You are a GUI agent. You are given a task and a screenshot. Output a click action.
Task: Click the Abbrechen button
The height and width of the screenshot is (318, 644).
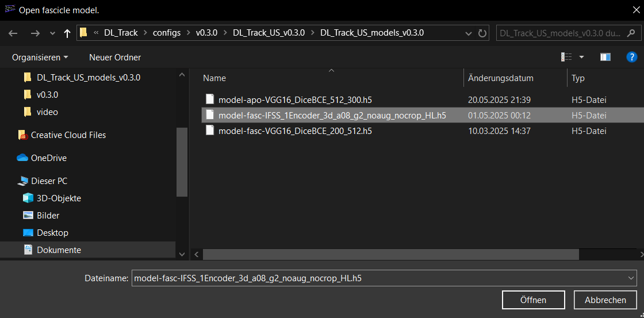tap(605, 300)
